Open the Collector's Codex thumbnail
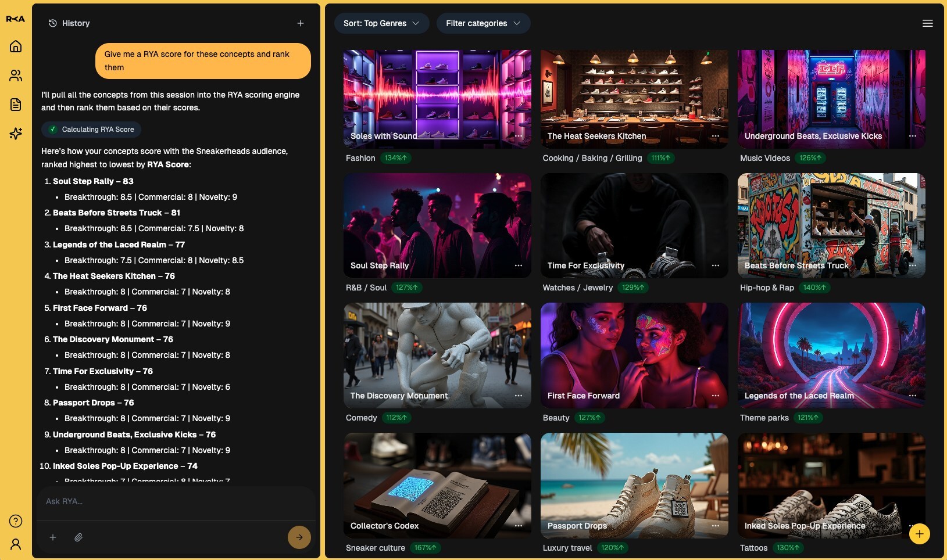The image size is (947, 560). tap(437, 485)
